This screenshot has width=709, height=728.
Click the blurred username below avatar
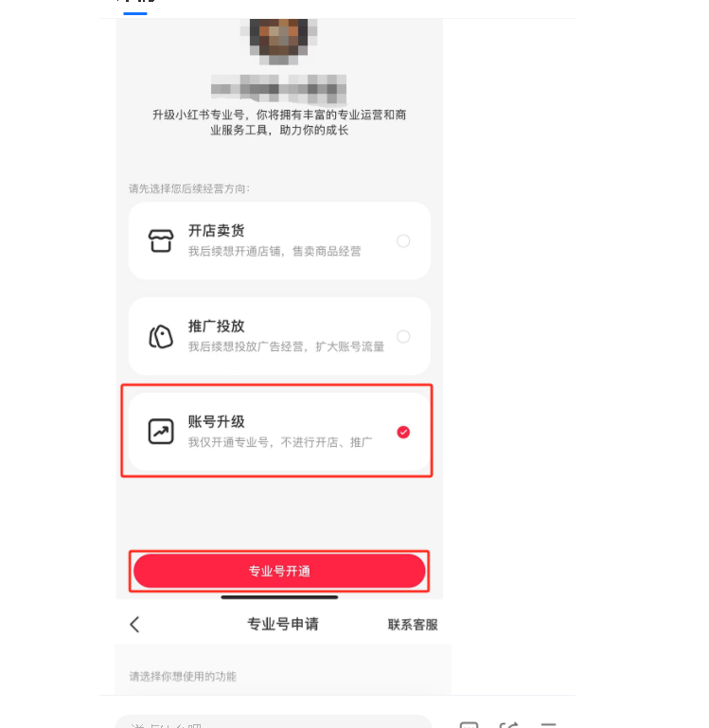pyautogui.click(x=278, y=88)
